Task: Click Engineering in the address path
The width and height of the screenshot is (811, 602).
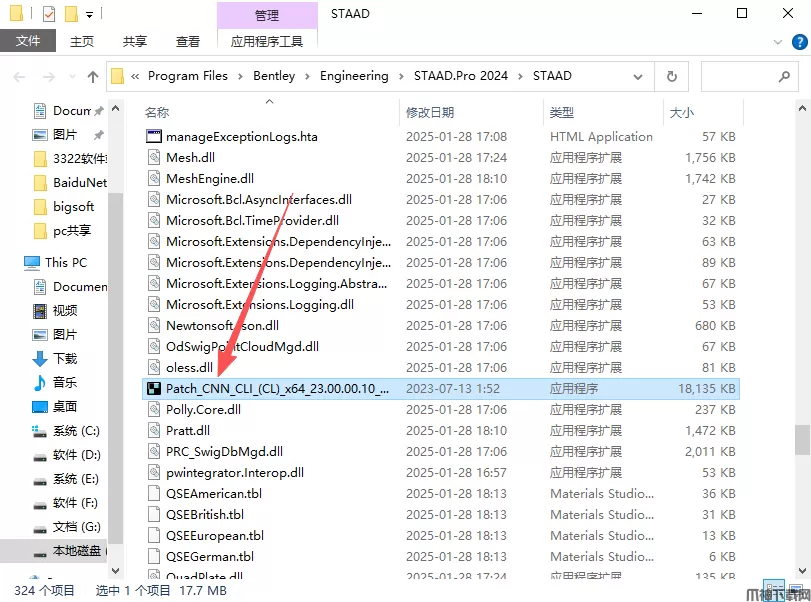Action: [354, 76]
